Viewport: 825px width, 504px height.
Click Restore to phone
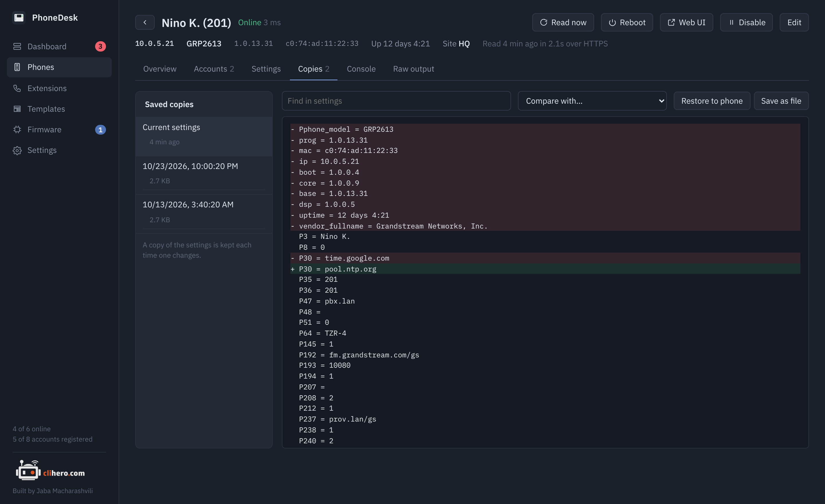pos(712,101)
